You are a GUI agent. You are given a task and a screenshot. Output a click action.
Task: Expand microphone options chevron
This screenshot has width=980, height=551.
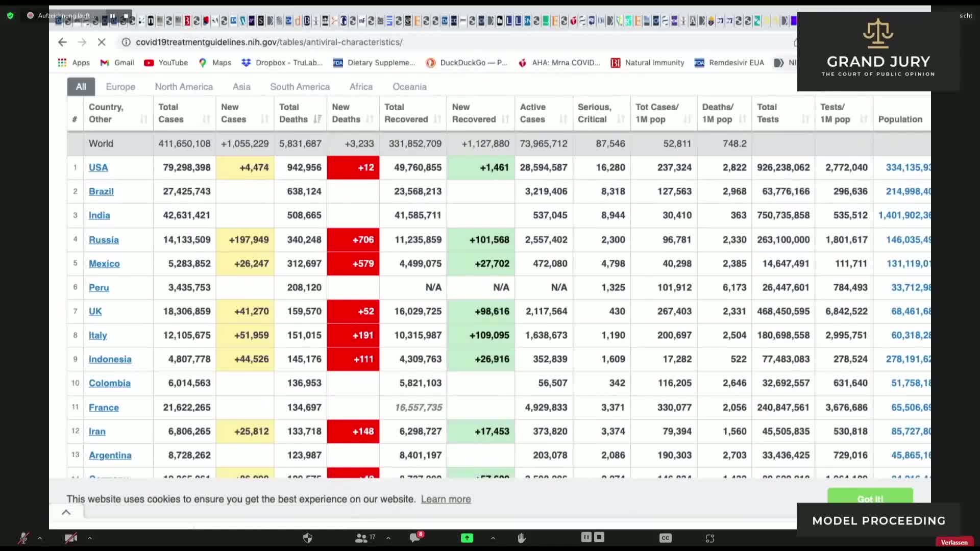coord(39,538)
